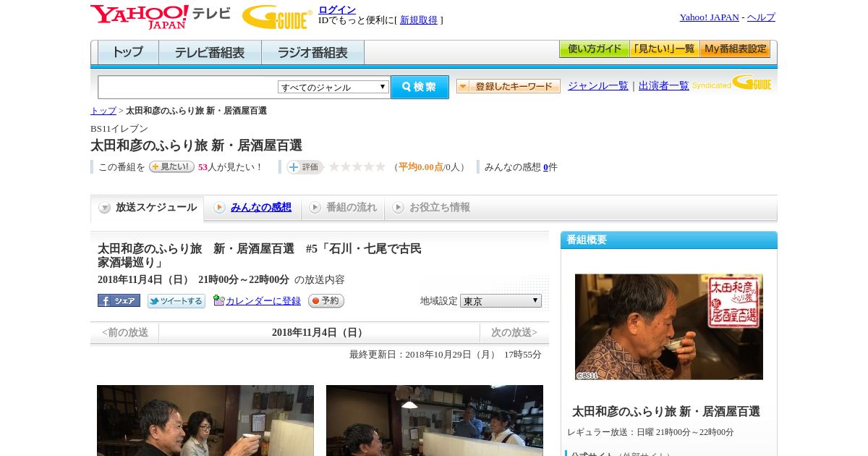Switch to the テレビ番組表 tab
868x456 pixels.
[210, 53]
